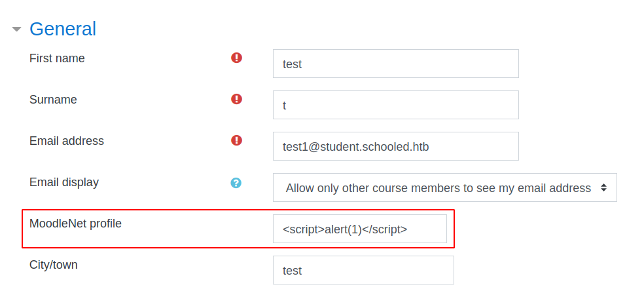Click the First name required field icon
This screenshot has height=293, width=644.
coord(237,58)
